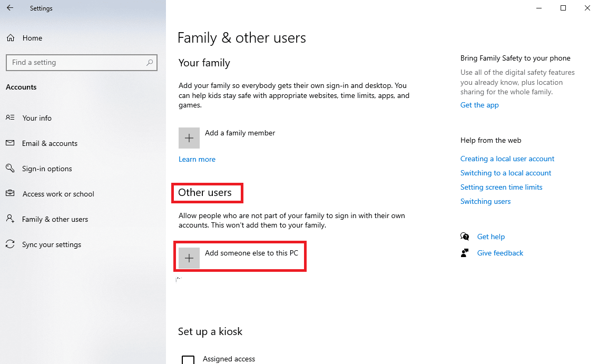Image resolution: width=598 pixels, height=364 pixels.
Task: Click the plus icon for Add a family member
Action: (189, 138)
